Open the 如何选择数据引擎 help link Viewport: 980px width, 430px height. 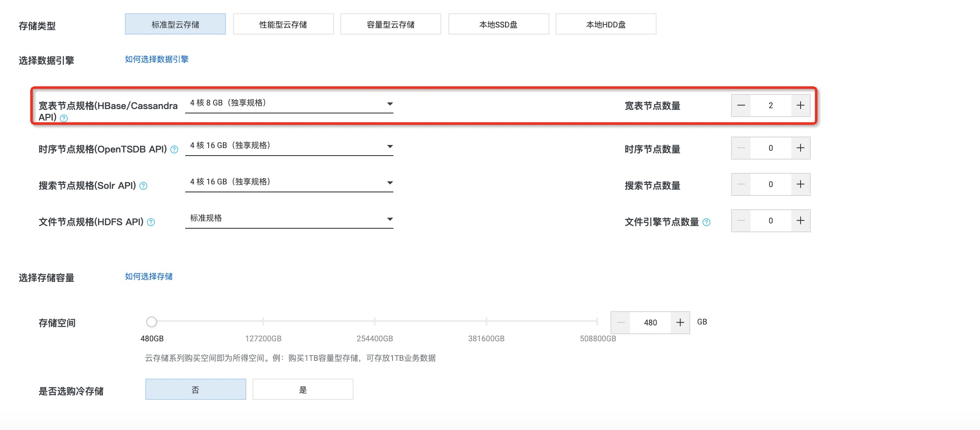(x=157, y=59)
